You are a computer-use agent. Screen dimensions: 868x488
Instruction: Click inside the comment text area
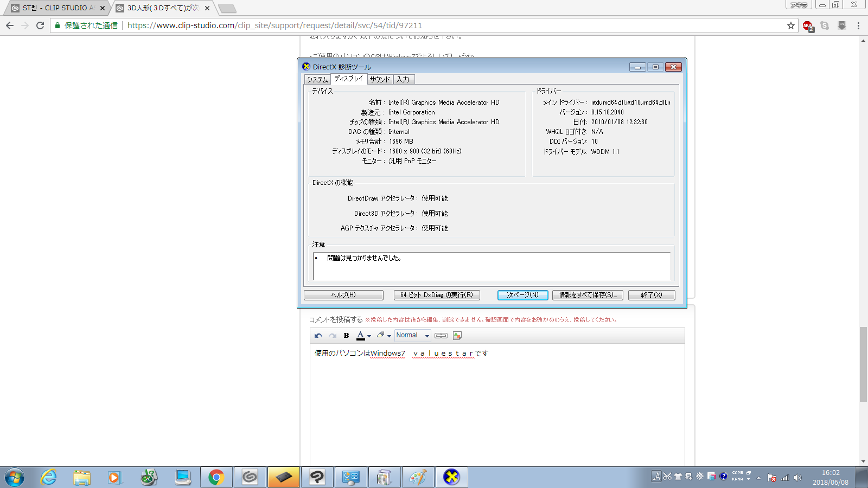497,404
